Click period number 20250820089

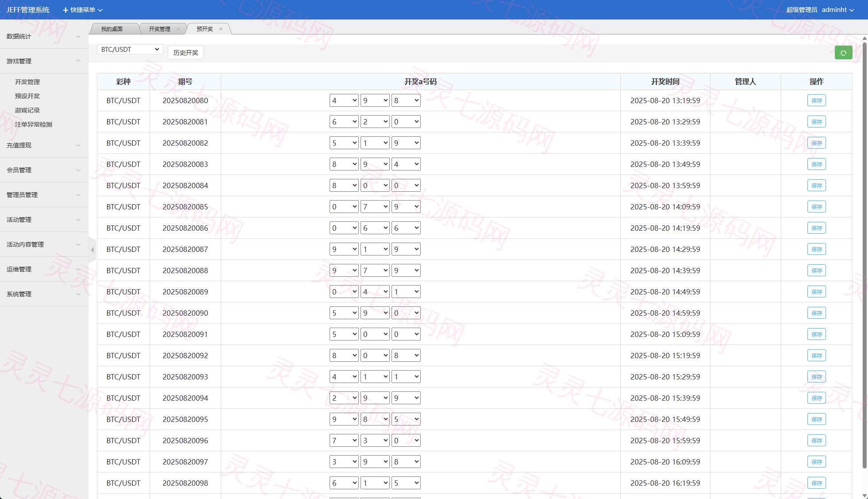[185, 292]
